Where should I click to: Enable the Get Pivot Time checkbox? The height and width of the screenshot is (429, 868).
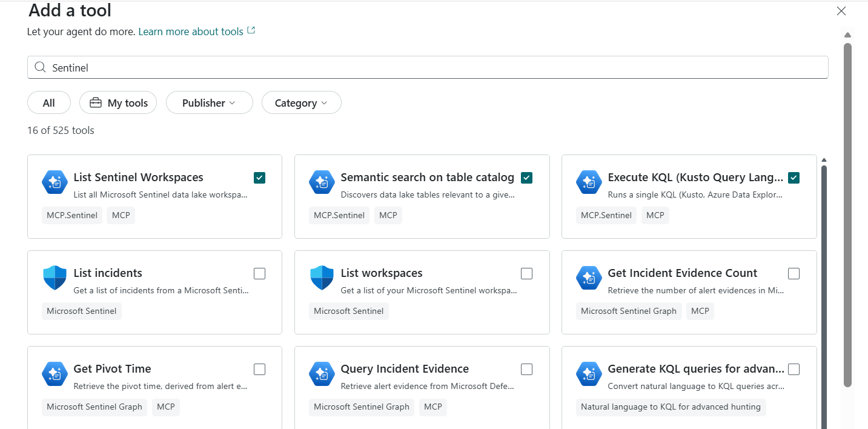pos(259,369)
